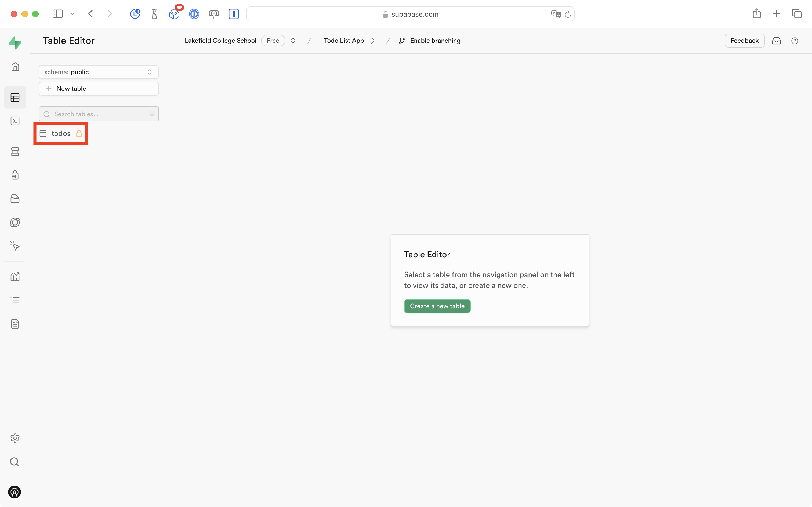Select Lakefield College School organization

(220, 40)
